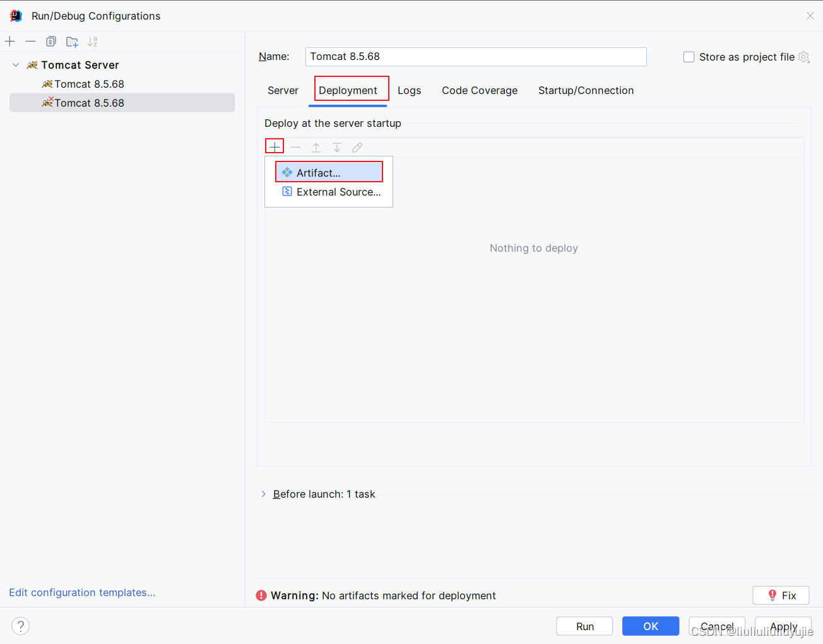The width and height of the screenshot is (823, 644).
Task: Click the Run button
Action: 584,626
